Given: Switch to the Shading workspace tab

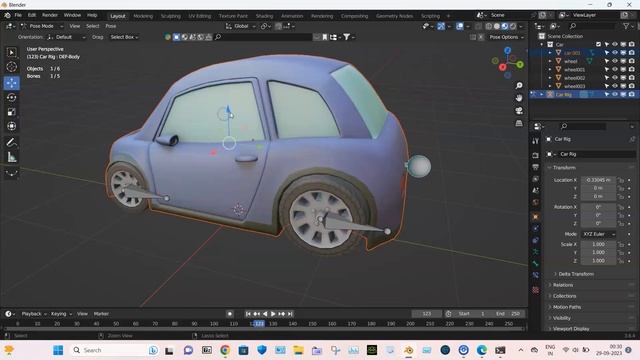Looking at the screenshot, I should coord(264,16).
